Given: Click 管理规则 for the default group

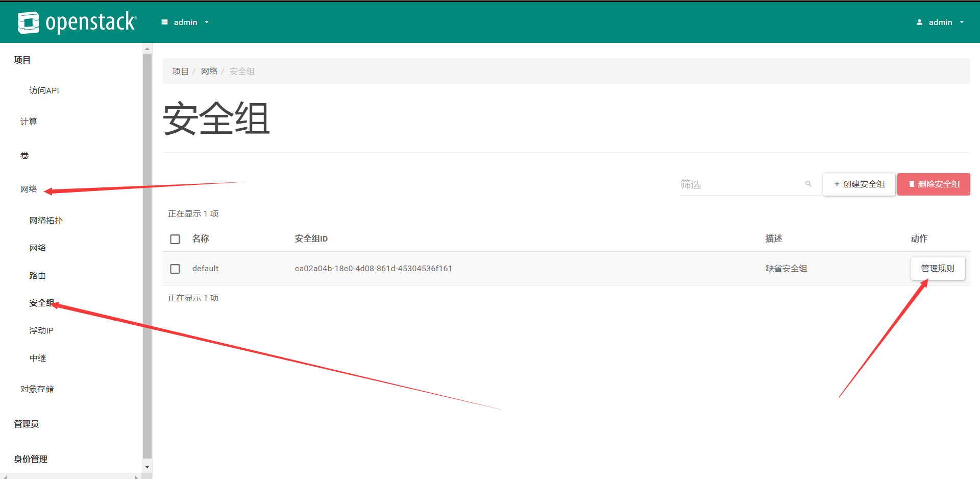Looking at the screenshot, I should coord(938,268).
